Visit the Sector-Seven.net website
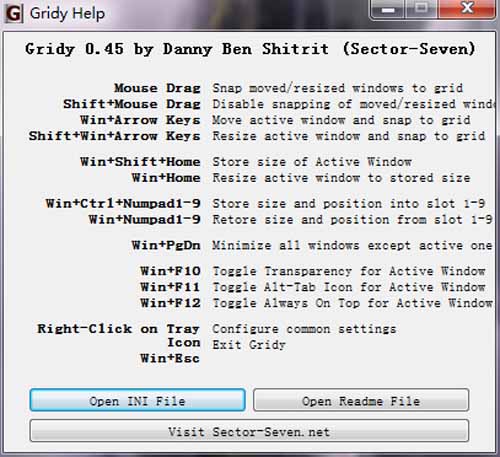500x457 pixels. [249, 431]
